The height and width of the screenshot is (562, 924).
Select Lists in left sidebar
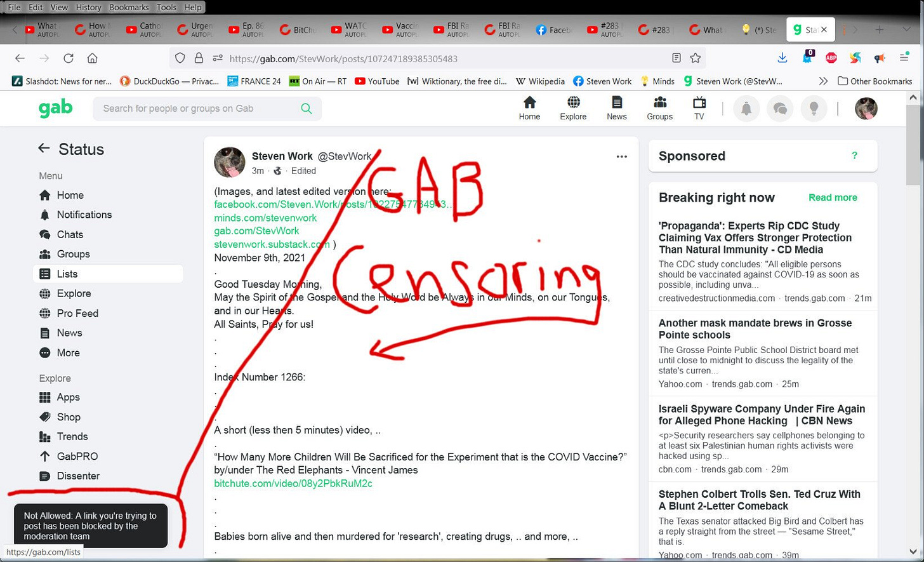(108, 274)
